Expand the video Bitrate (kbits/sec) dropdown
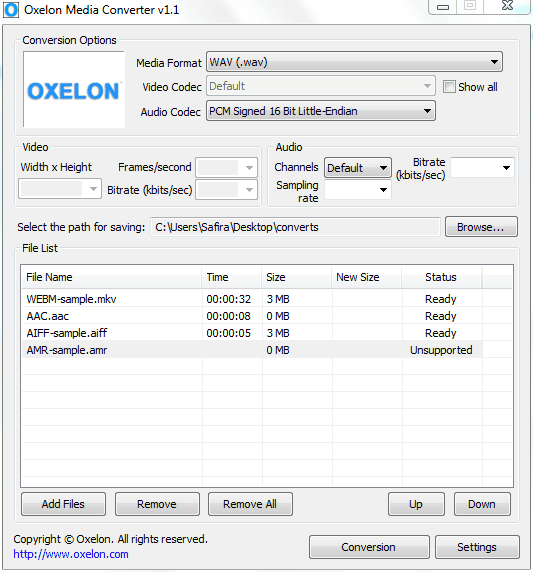 (227, 190)
